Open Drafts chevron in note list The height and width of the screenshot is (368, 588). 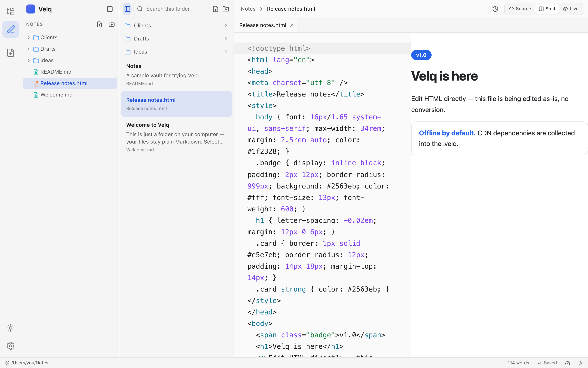226,39
